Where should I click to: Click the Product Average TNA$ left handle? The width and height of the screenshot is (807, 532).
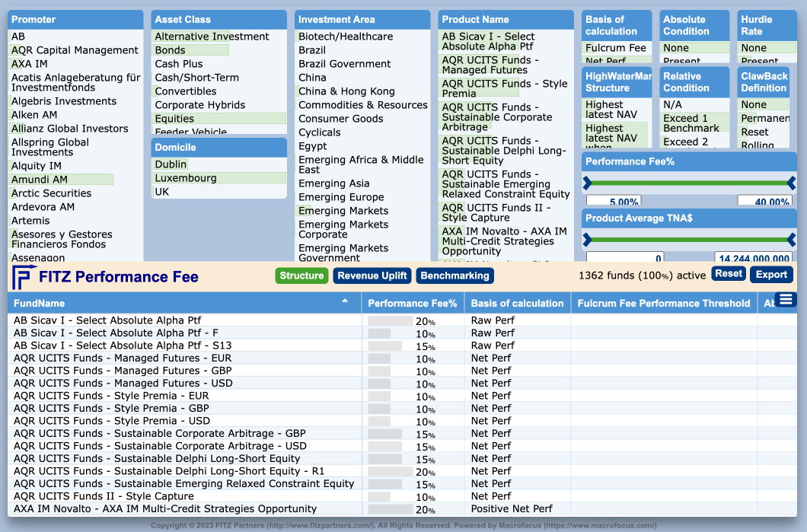coord(587,240)
